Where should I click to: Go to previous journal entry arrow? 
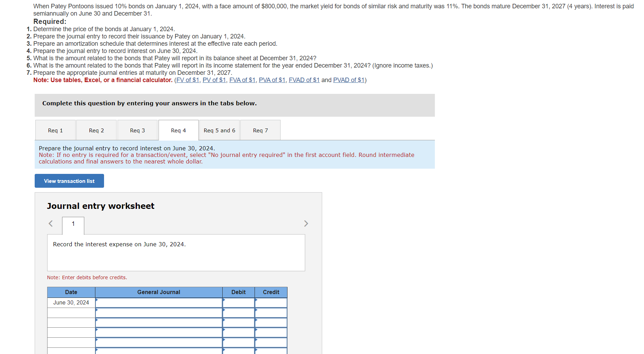point(51,223)
